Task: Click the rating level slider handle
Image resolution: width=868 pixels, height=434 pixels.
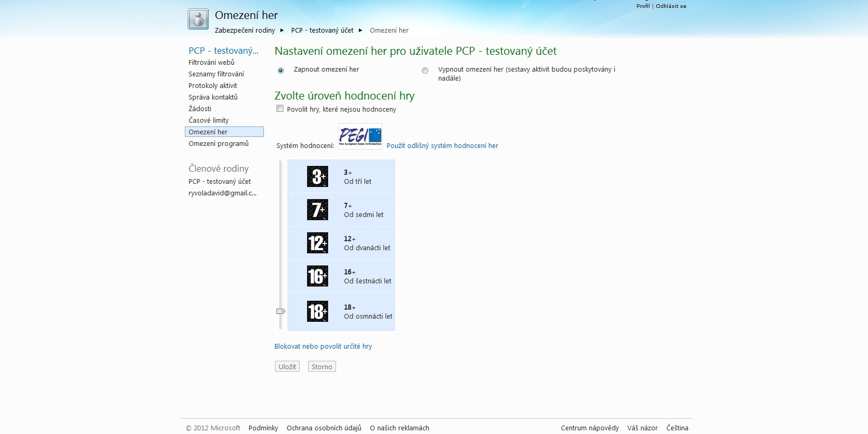Action: tap(281, 311)
